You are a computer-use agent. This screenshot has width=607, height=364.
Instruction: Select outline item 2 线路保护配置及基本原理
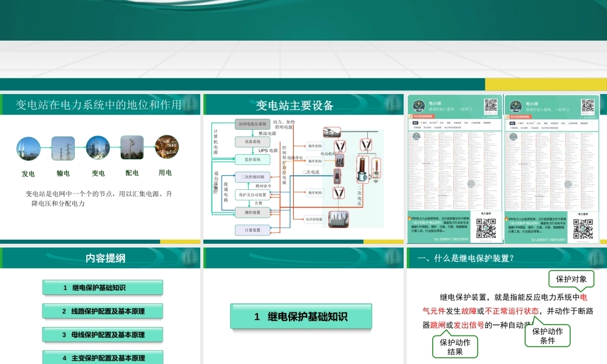pos(102,311)
